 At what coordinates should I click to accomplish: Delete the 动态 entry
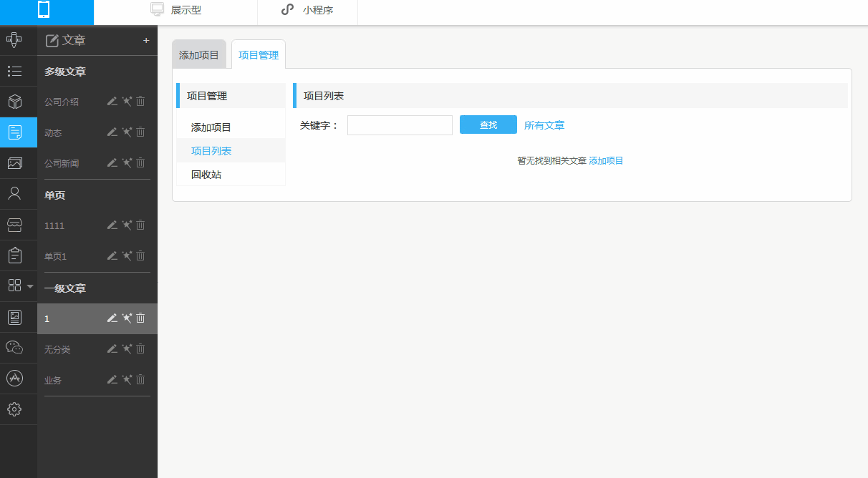pos(140,132)
